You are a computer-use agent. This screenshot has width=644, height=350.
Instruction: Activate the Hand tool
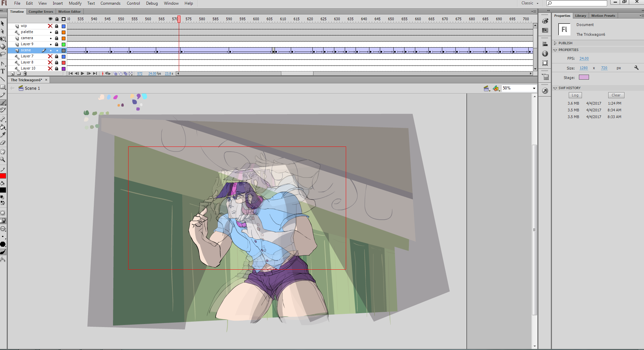(x=3, y=152)
